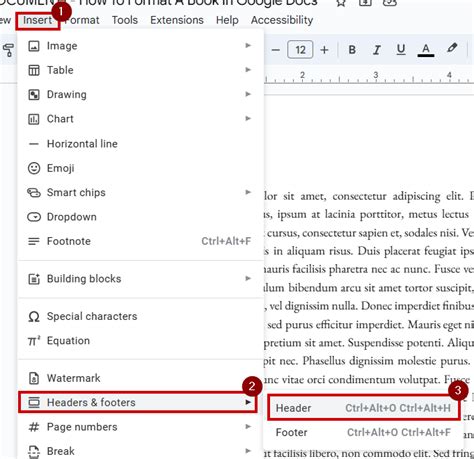Open the Format menu
This screenshot has width=474, height=459.
[x=82, y=20]
